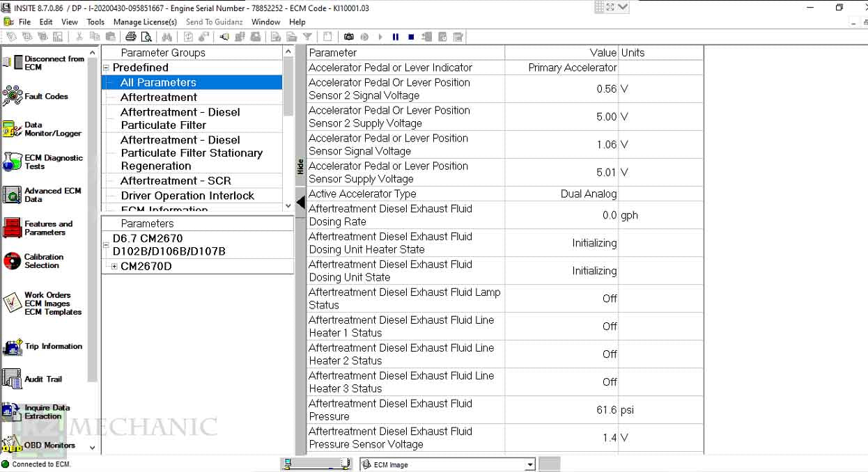This screenshot has width=868, height=472.
Task: Click the Print toolbar icon
Action: (130, 37)
